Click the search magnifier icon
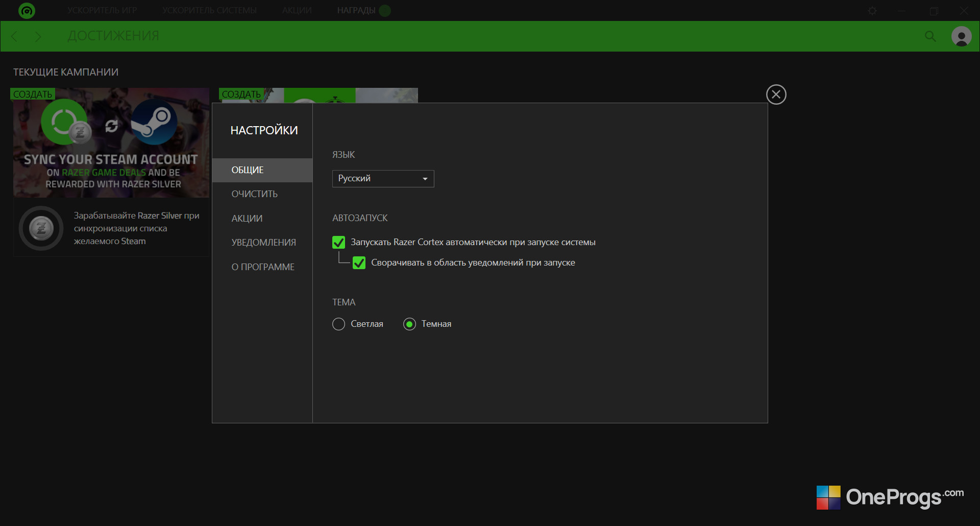This screenshot has height=526, width=980. click(930, 36)
